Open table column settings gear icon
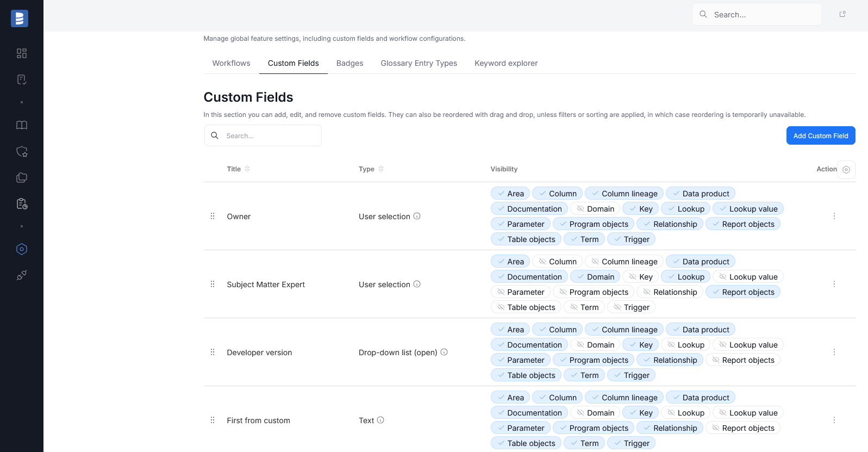Image resolution: width=868 pixels, height=452 pixels. pyautogui.click(x=846, y=170)
